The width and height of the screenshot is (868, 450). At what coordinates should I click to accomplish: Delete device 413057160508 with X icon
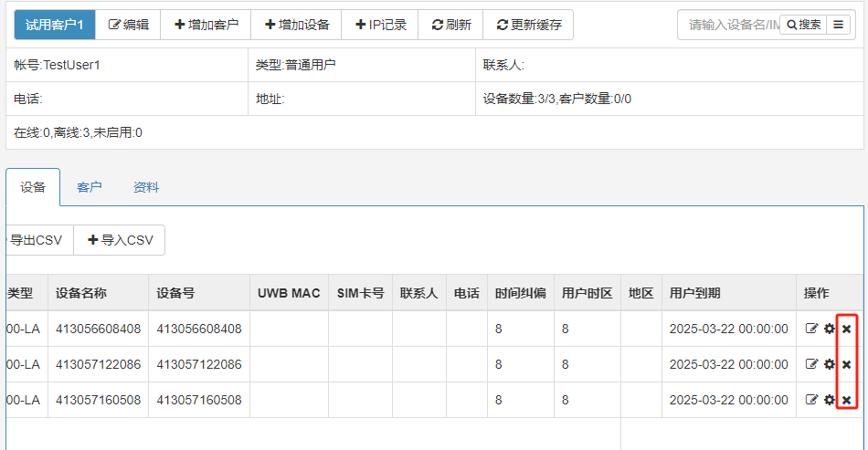coord(846,400)
